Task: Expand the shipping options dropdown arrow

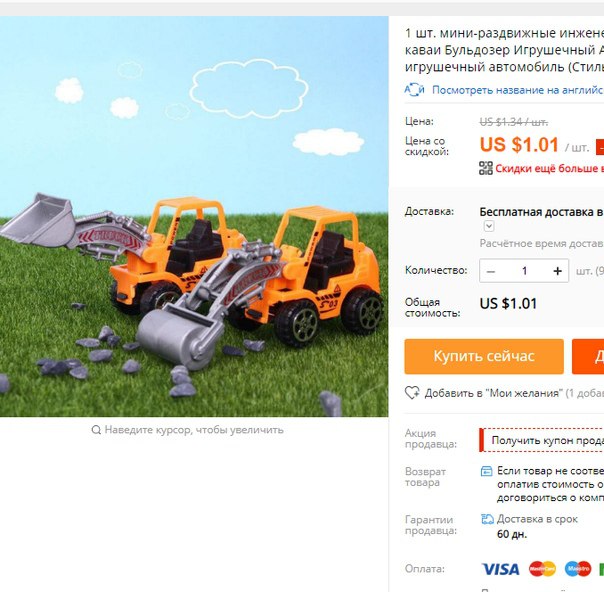Action: click(x=489, y=226)
